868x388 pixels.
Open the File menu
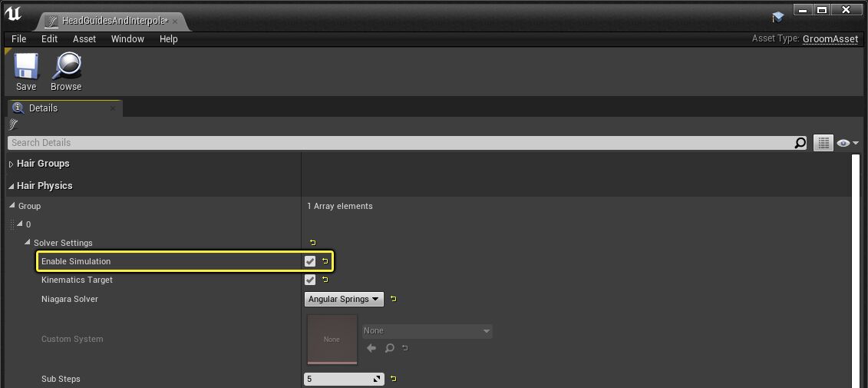coord(19,38)
